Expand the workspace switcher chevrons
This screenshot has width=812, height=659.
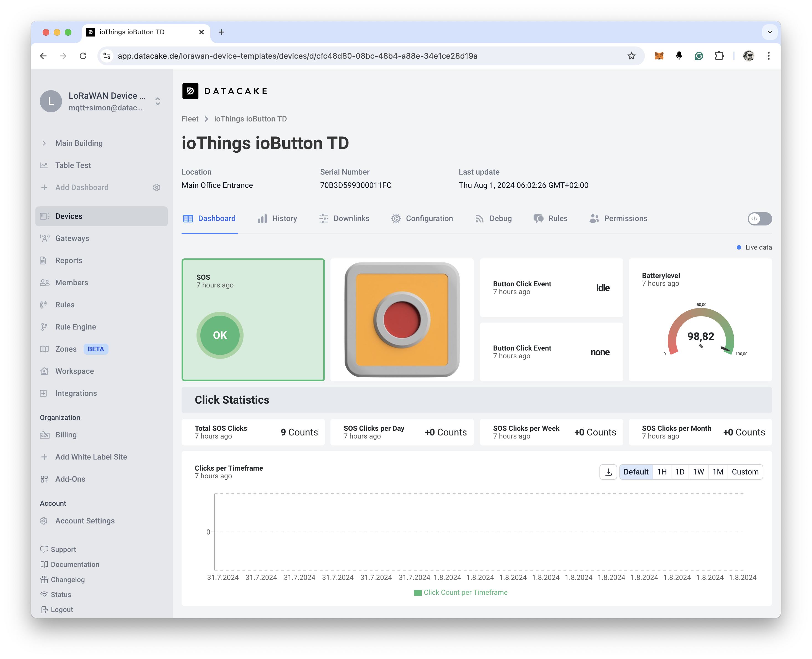click(157, 101)
